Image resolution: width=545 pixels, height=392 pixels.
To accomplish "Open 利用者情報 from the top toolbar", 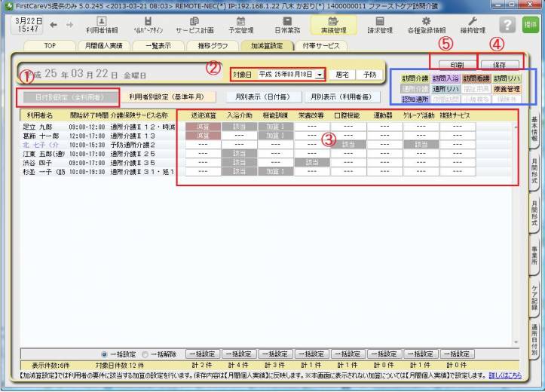I will [101, 25].
